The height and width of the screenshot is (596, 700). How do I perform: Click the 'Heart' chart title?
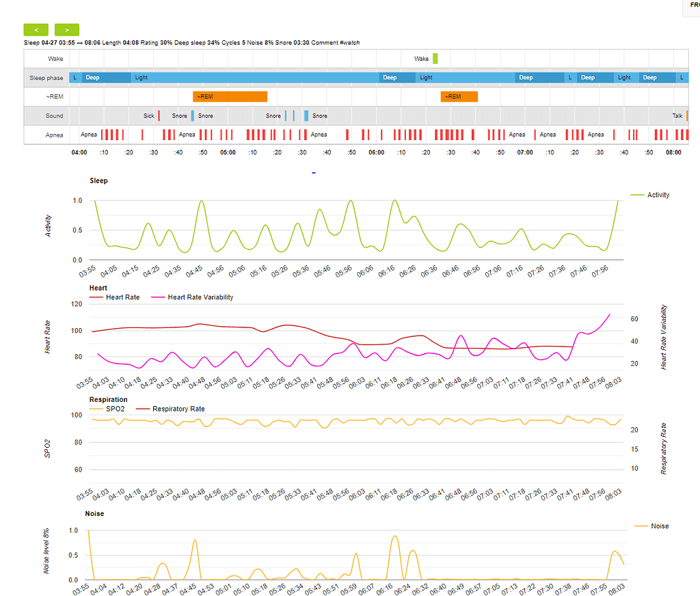point(98,288)
